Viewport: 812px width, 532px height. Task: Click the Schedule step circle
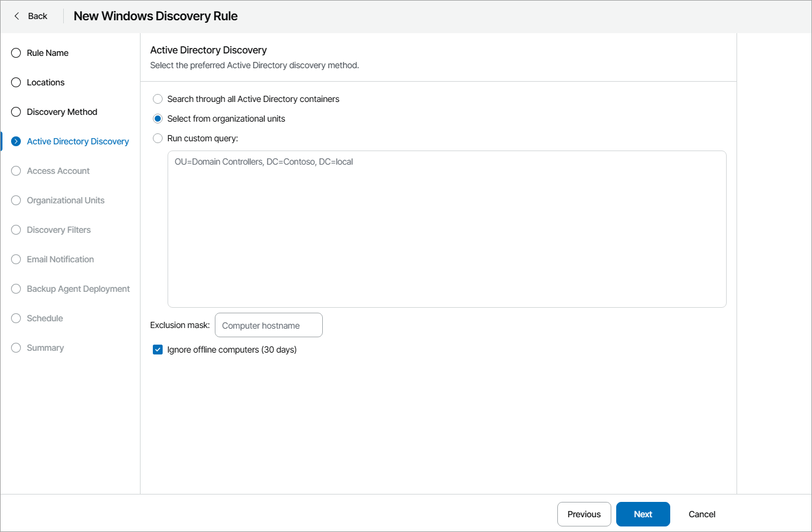pyautogui.click(x=16, y=318)
